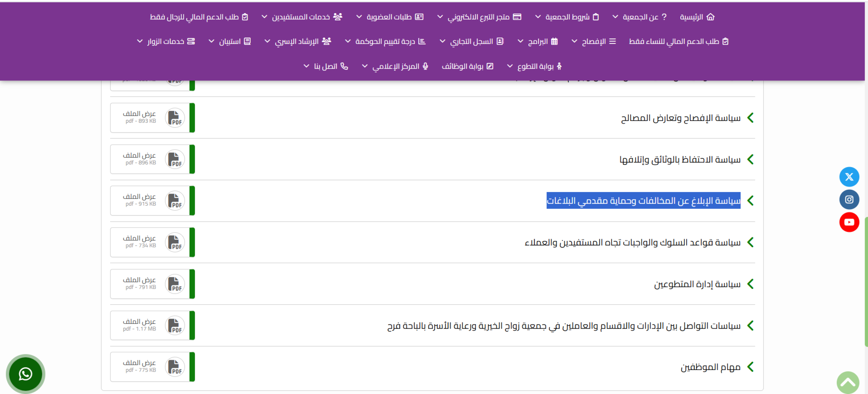This screenshot has width=868, height=394.
Task: Open طلب الدعم المالي للرجال فقط menu item
Action: pyautogui.click(x=199, y=17)
